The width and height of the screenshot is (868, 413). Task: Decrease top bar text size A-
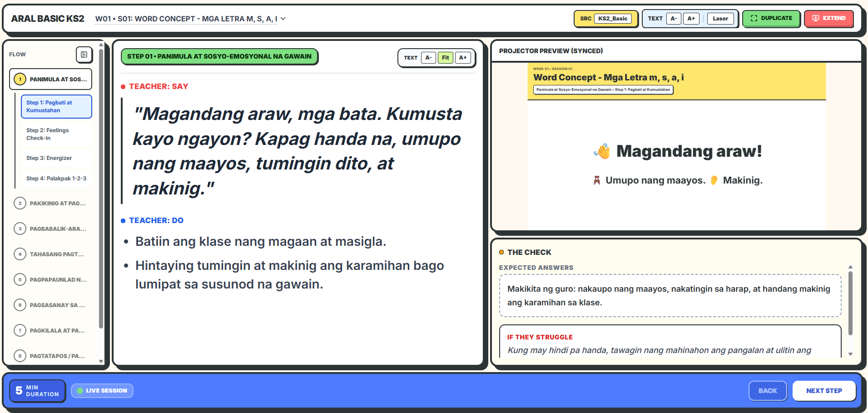pyautogui.click(x=674, y=19)
